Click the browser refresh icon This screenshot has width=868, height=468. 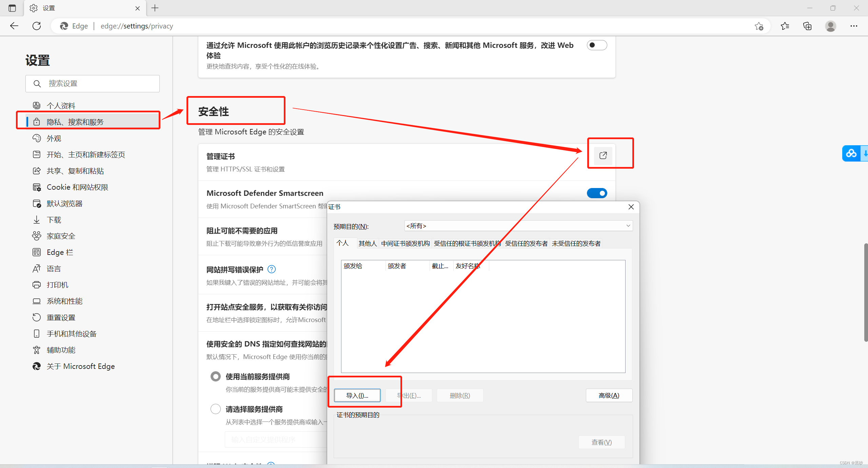click(x=37, y=26)
